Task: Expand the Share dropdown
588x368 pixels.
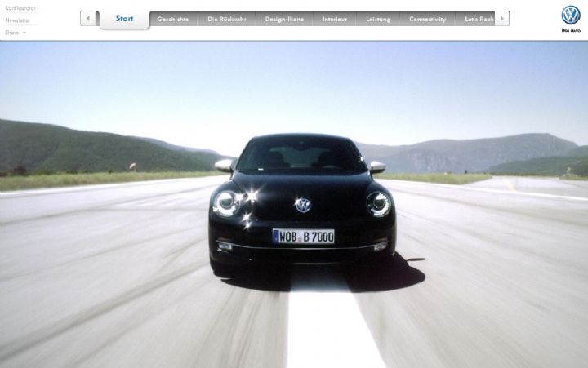Action: pyautogui.click(x=16, y=33)
